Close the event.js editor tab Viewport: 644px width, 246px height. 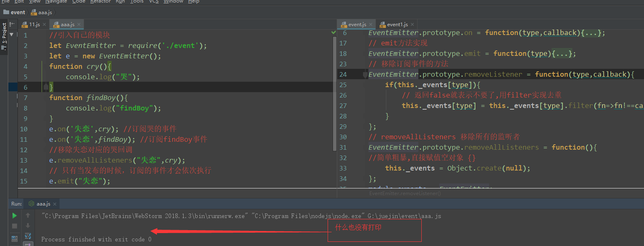(370, 25)
